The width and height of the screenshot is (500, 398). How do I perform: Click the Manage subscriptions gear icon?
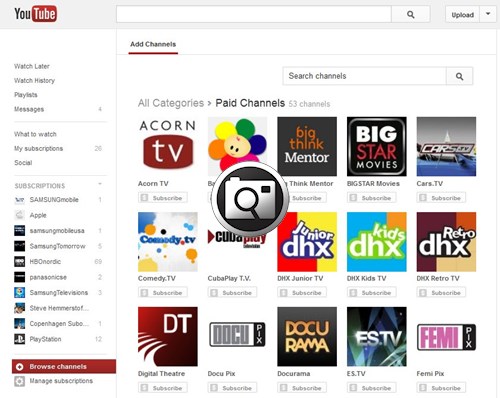pos(19,381)
